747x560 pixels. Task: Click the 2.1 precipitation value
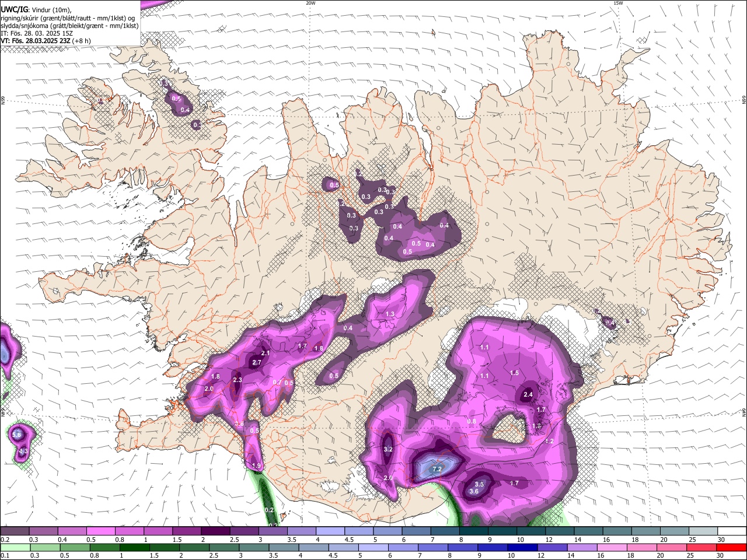click(266, 353)
